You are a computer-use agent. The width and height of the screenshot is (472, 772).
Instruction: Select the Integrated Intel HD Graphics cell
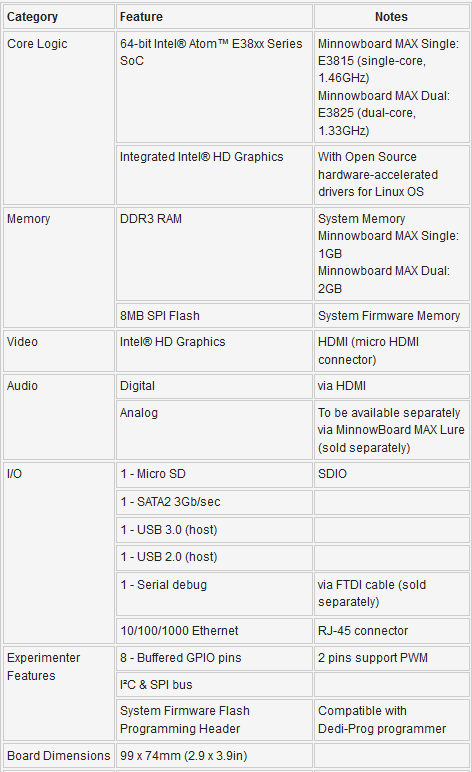point(214,175)
